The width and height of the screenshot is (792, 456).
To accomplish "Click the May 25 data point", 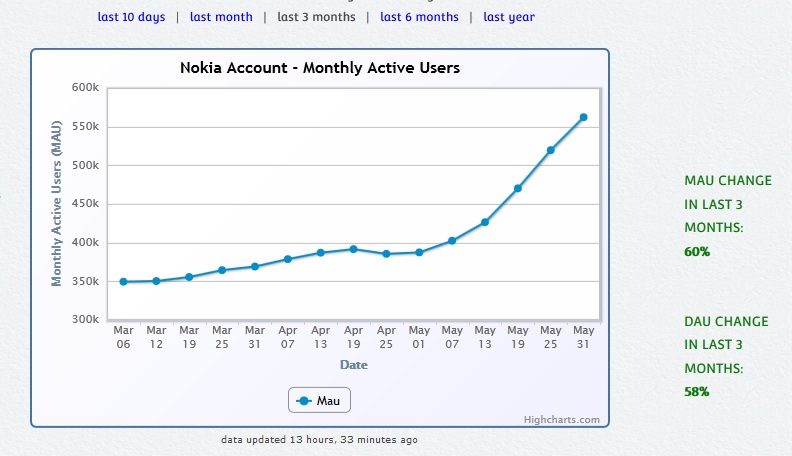I will pos(550,150).
